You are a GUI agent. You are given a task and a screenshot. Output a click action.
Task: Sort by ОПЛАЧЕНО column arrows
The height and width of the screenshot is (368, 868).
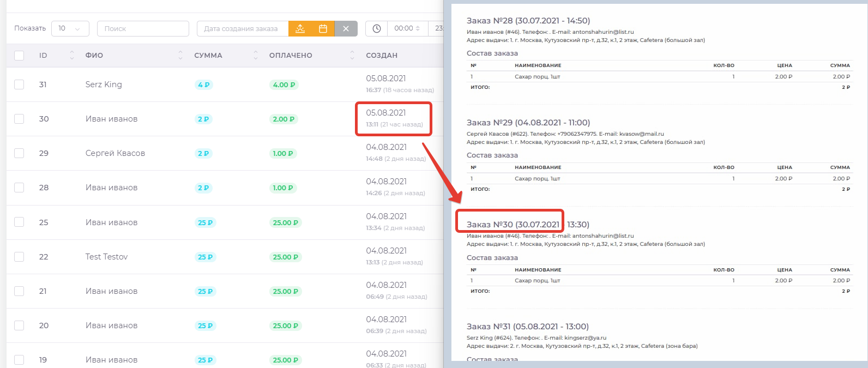(352, 55)
